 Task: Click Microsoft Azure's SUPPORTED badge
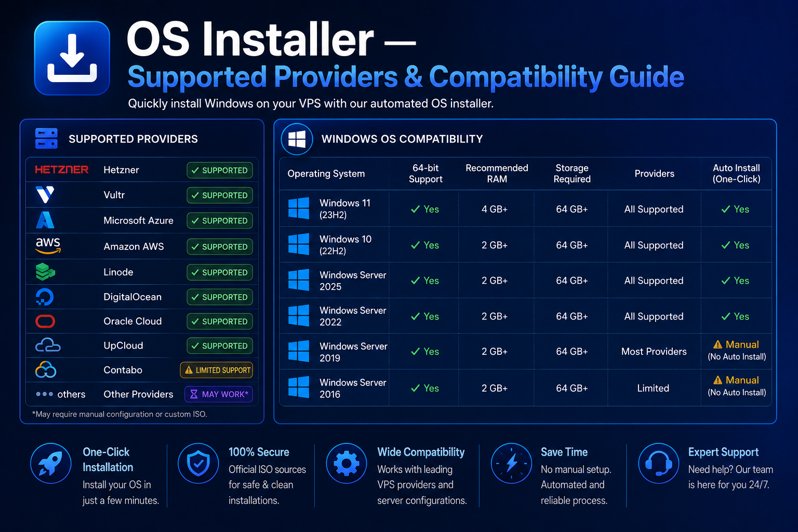coord(220,221)
